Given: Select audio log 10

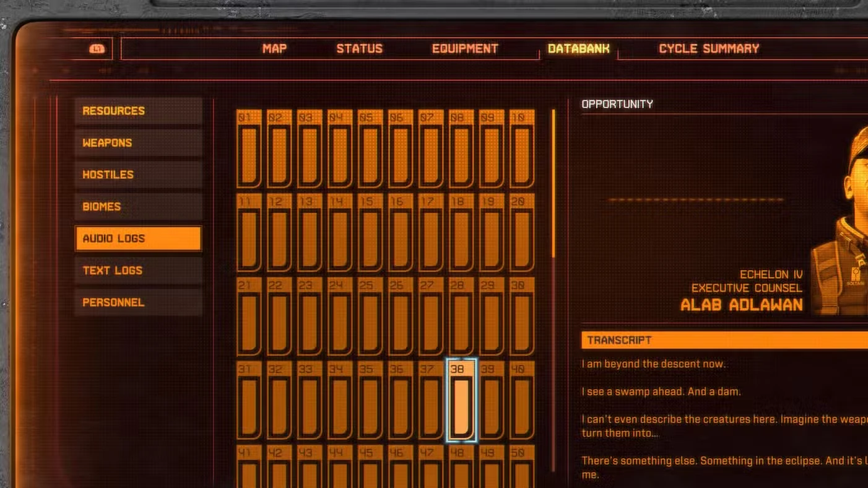Looking at the screenshot, I should [x=522, y=149].
